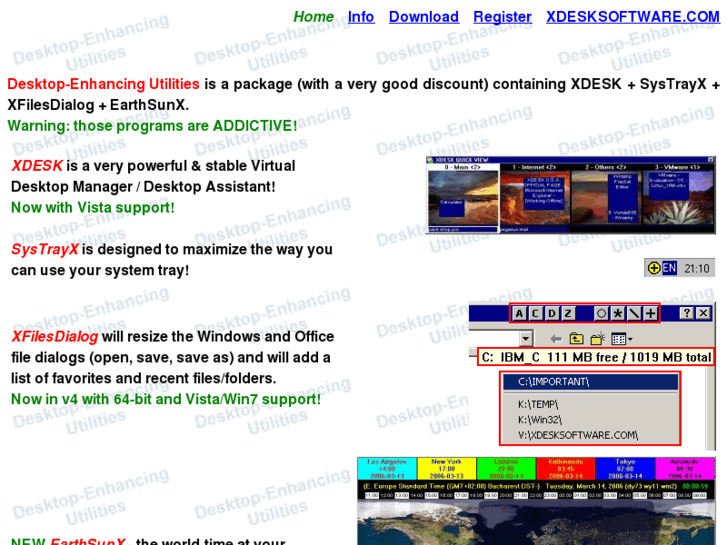Click the C button in the dialog titlebar
This screenshot has height=545, width=727.
(536, 314)
